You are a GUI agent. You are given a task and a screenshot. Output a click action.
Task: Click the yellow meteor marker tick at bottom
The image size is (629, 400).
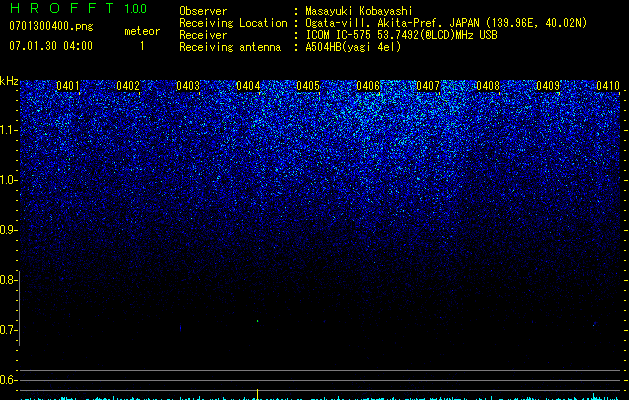click(x=258, y=394)
